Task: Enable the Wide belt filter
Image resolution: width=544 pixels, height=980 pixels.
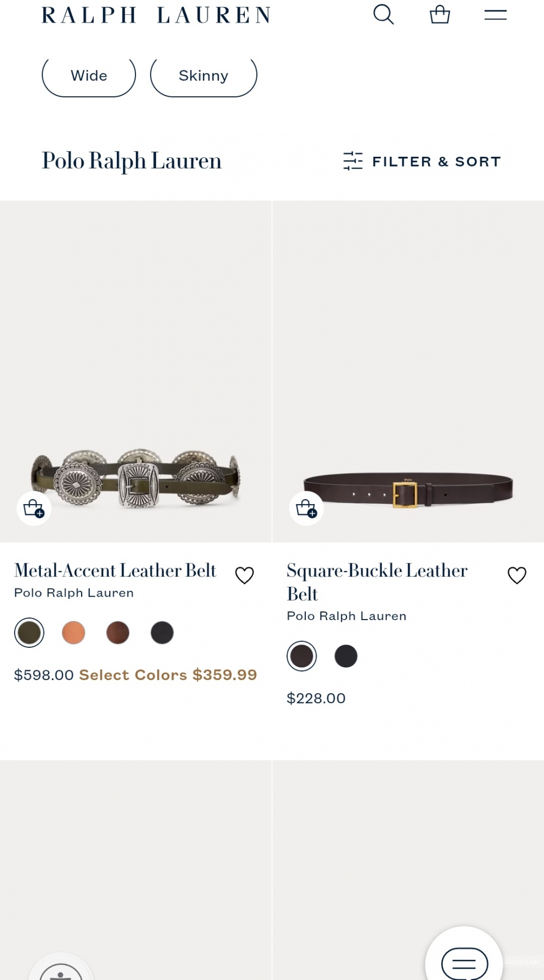Action: pos(88,76)
